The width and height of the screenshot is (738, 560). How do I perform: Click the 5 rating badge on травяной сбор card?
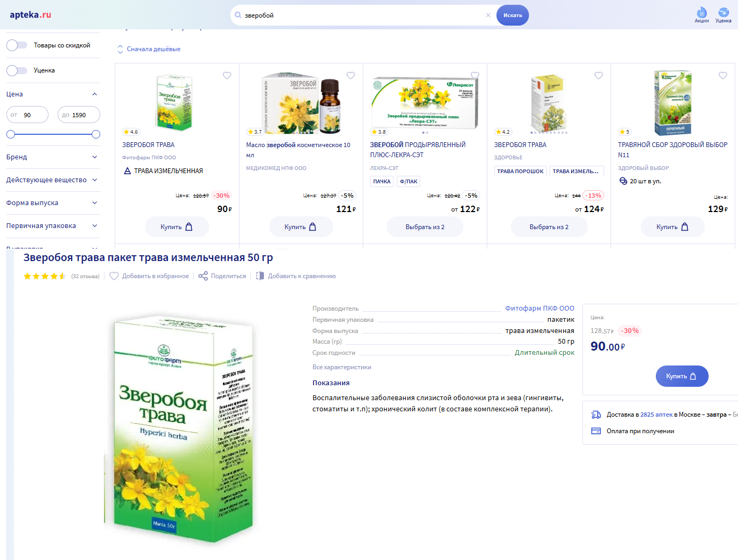point(624,132)
